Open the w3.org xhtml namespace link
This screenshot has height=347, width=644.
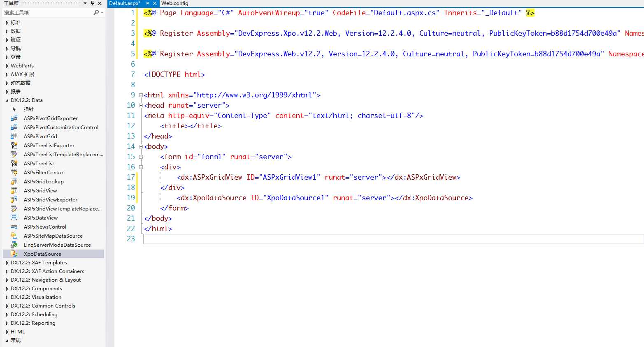click(x=254, y=95)
